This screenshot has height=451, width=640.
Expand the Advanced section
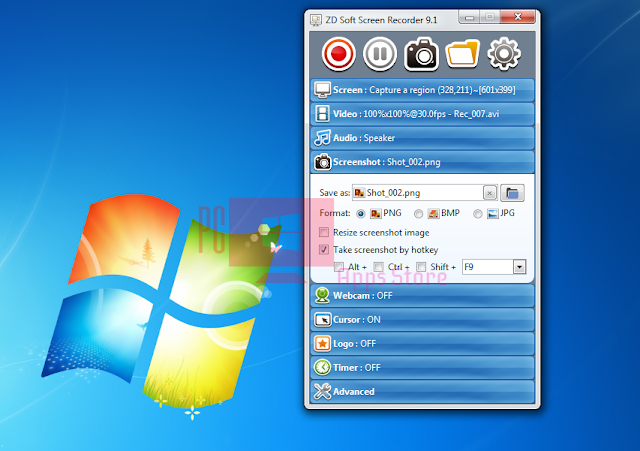point(422,392)
